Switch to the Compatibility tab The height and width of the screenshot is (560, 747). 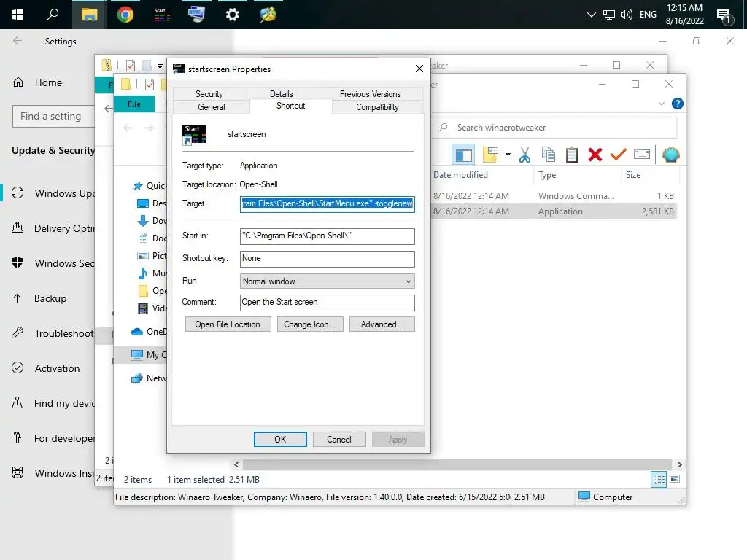point(377,107)
